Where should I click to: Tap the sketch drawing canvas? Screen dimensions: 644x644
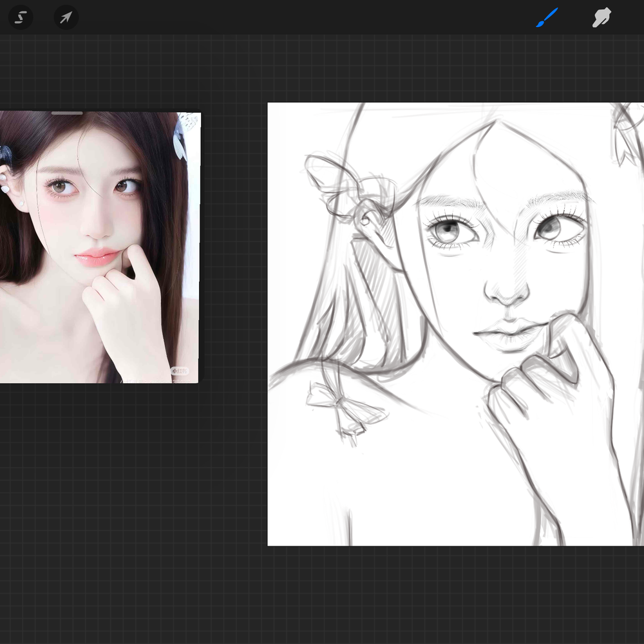455,324
